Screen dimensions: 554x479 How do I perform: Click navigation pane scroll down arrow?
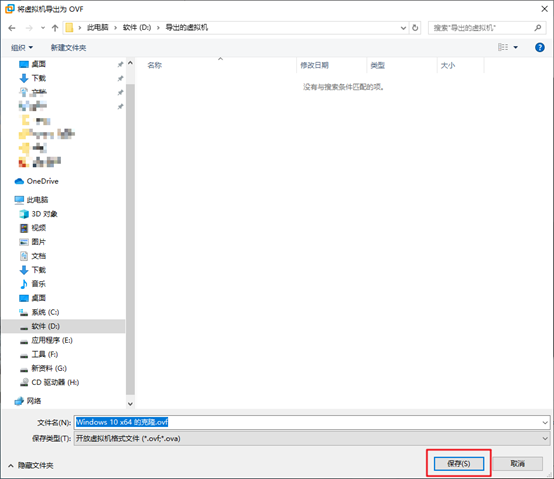click(130, 403)
